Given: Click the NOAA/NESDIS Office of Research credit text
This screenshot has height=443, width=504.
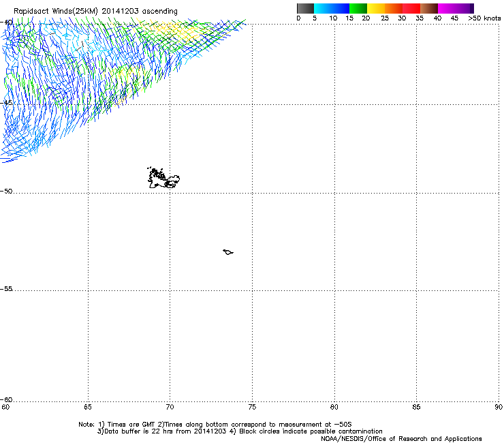Looking at the screenshot, I should point(401,439).
